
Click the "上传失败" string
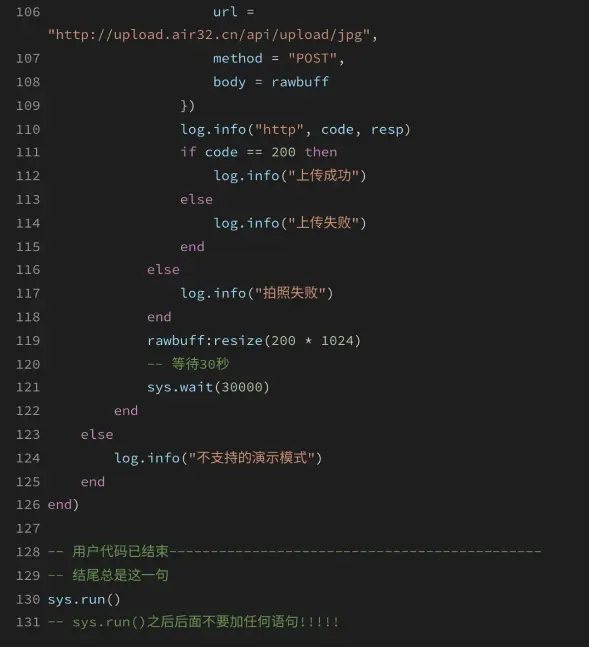click(323, 223)
